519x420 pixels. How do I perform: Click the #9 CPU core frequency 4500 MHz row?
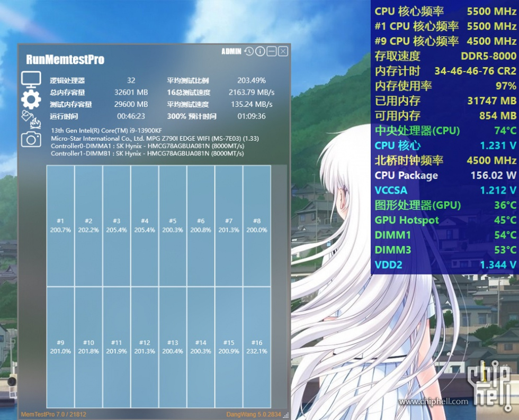point(445,41)
